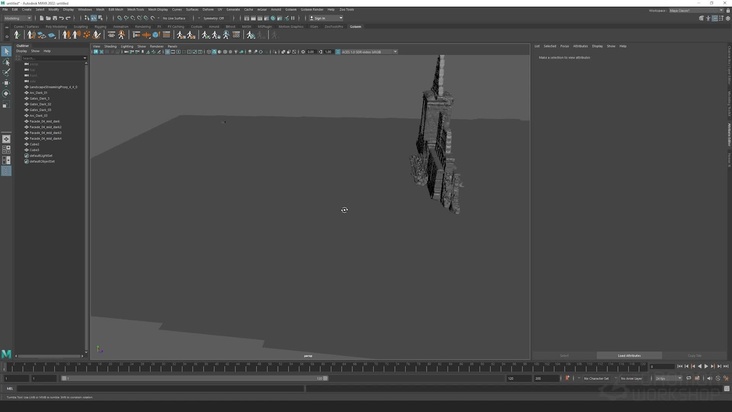Image resolution: width=732 pixels, height=412 pixels.
Task: Open the Script Editor icon
Action: click(727, 389)
